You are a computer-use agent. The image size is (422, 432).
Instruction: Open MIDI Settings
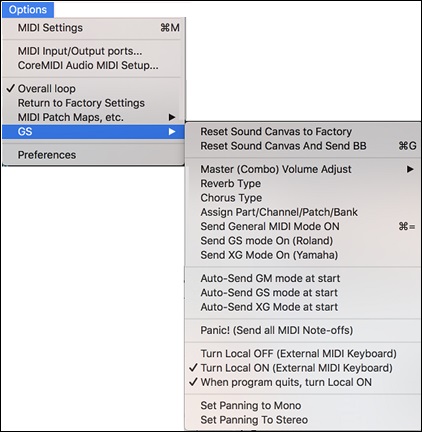point(94,28)
